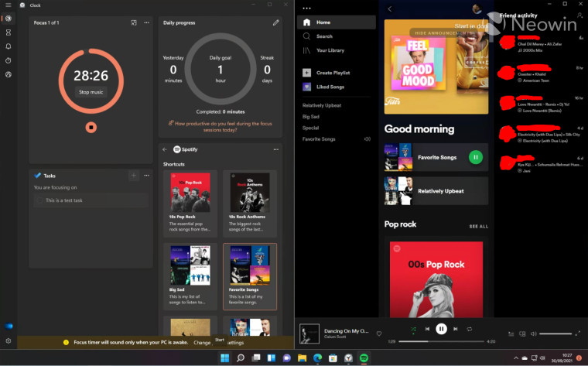Open more options on the Focus card
This screenshot has width=588, height=366.
click(147, 22)
